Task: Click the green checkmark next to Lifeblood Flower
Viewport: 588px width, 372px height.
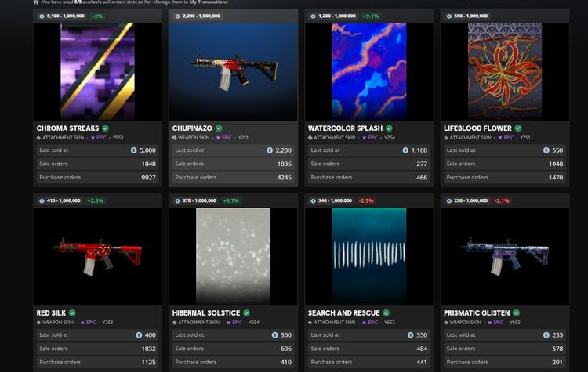Action: click(517, 128)
